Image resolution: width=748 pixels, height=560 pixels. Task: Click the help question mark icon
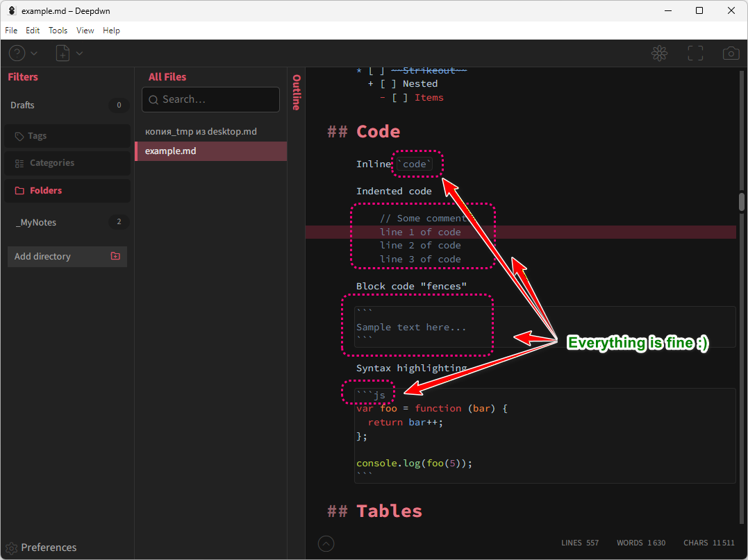[x=17, y=53]
